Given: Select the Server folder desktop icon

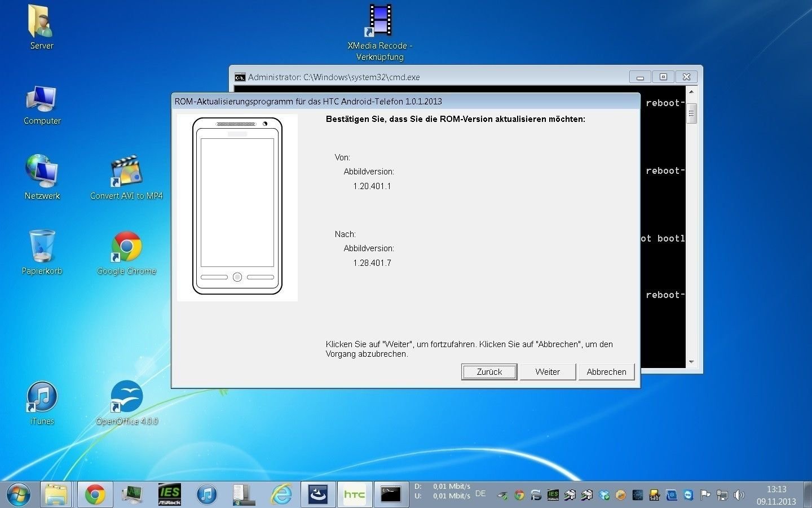Looking at the screenshot, I should [42, 27].
